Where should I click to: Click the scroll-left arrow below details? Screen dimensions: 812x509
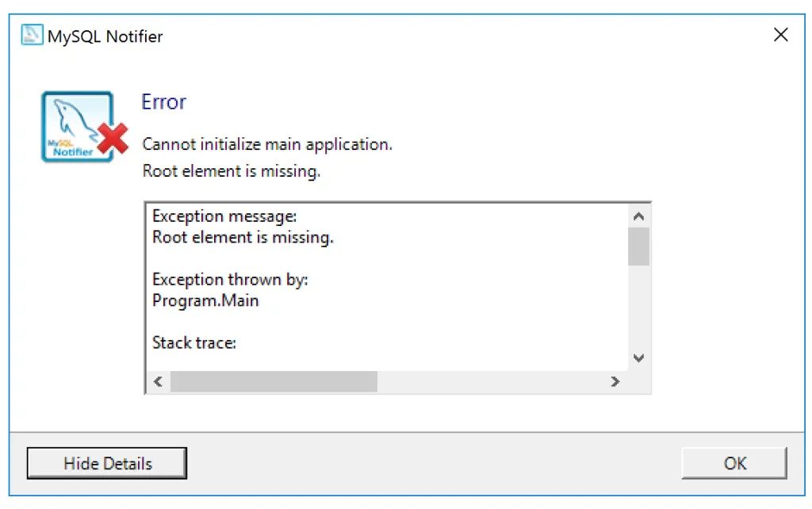tap(157, 382)
